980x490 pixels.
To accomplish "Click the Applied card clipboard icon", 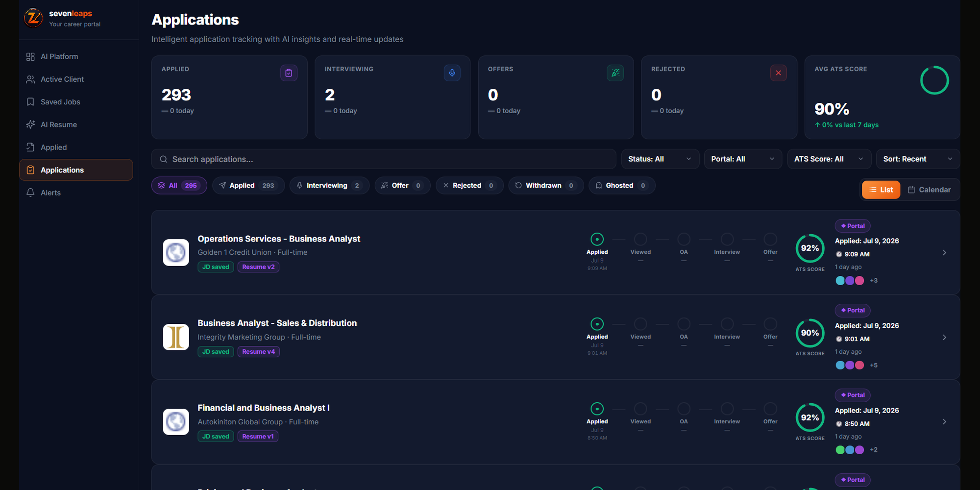I will pos(289,73).
